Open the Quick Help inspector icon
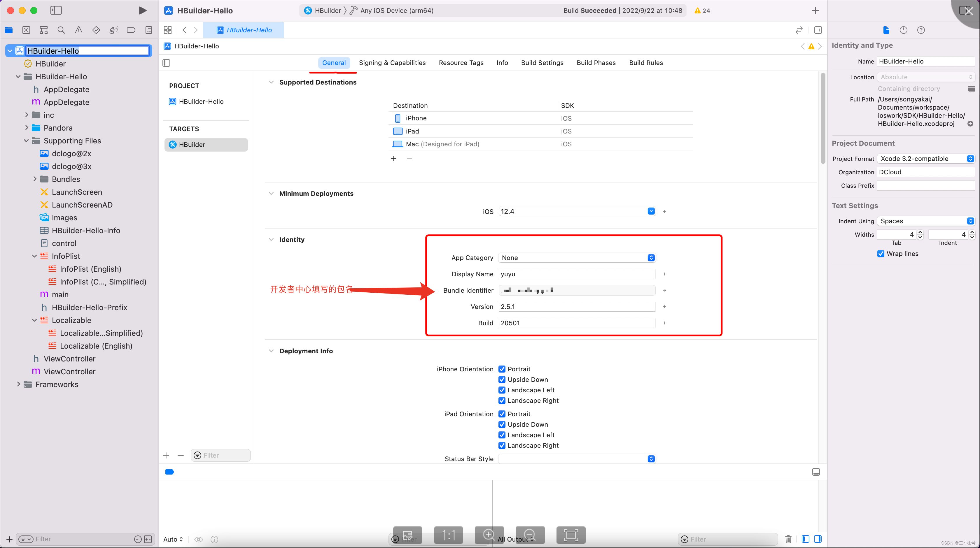The image size is (980, 548). [921, 30]
